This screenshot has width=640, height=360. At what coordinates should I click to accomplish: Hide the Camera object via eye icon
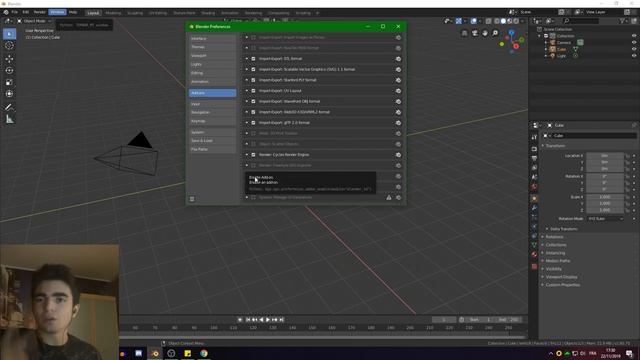(x=634, y=42)
